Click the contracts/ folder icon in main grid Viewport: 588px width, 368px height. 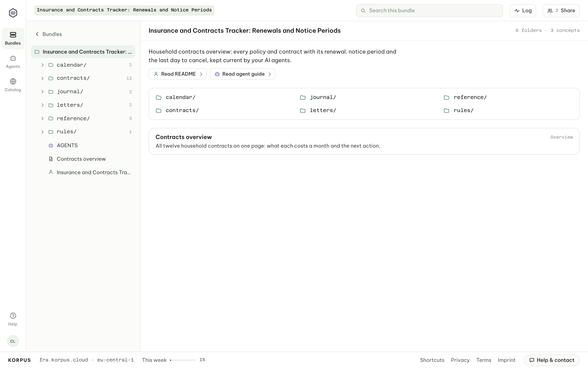pos(159,110)
